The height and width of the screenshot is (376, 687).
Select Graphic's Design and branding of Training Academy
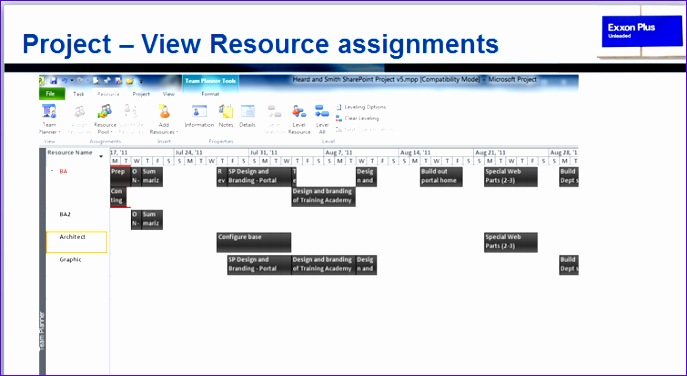click(x=323, y=265)
